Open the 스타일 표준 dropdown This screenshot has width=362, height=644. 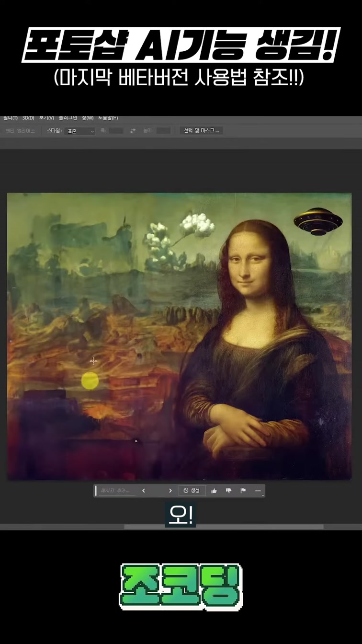click(x=80, y=131)
